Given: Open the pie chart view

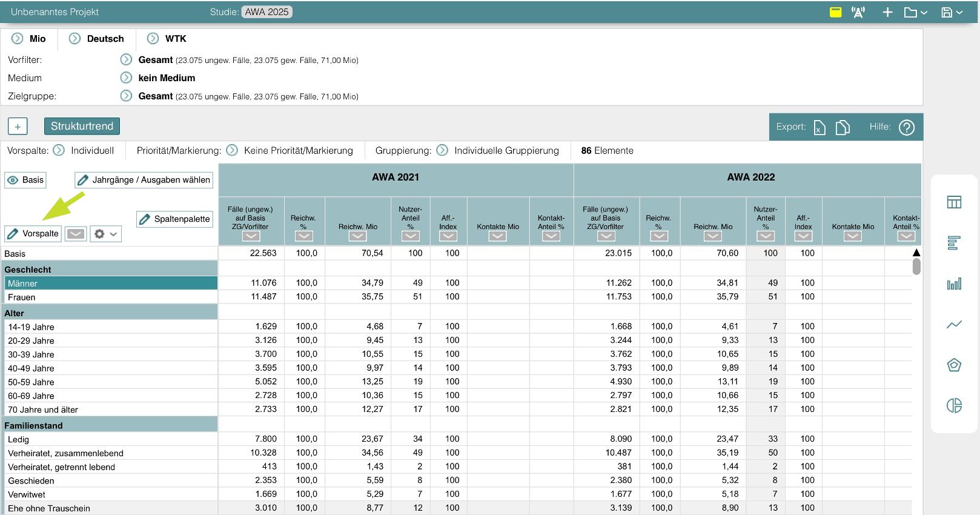Looking at the screenshot, I should (x=954, y=405).
